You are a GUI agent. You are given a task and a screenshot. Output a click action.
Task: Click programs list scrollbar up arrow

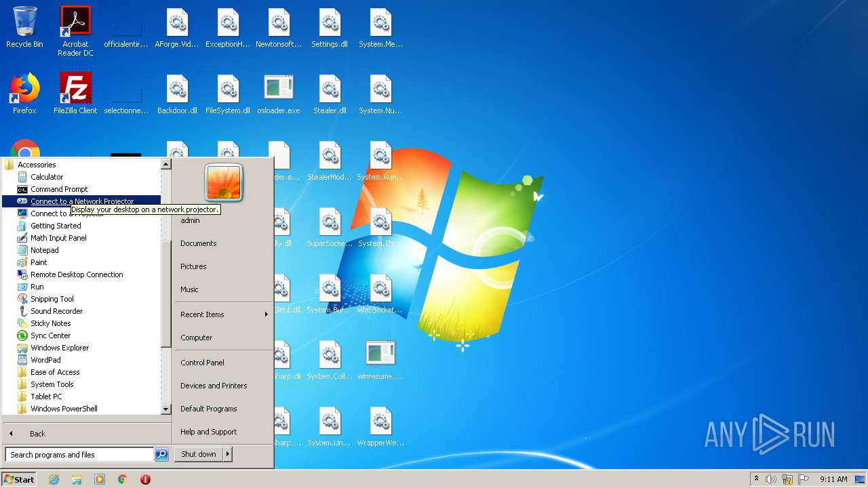coord(165,164)
